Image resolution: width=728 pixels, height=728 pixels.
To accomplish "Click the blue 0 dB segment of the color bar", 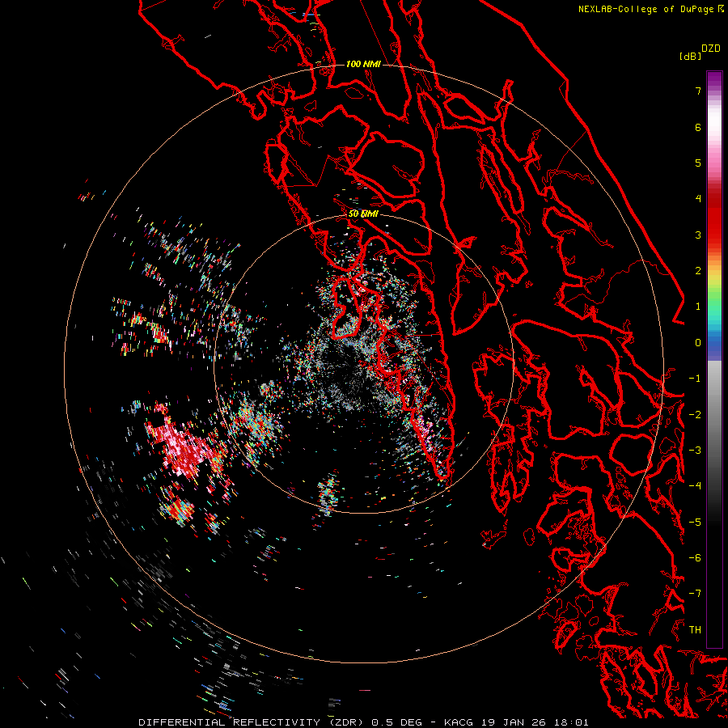I will 714,345.
